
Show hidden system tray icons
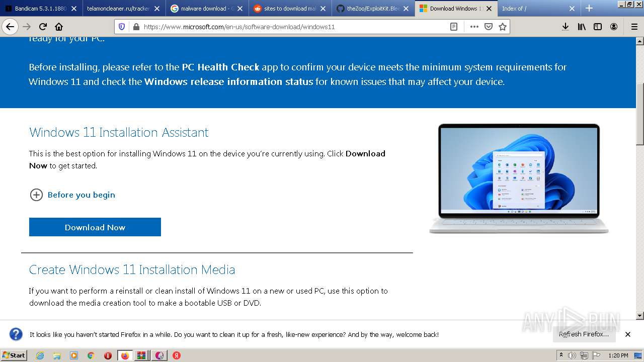click(561, 355)
